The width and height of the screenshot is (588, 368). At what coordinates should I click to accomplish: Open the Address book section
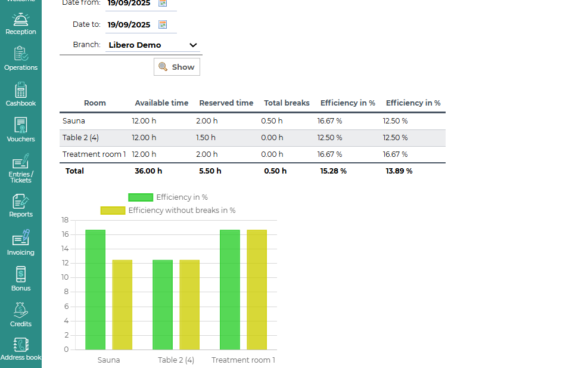21,350
